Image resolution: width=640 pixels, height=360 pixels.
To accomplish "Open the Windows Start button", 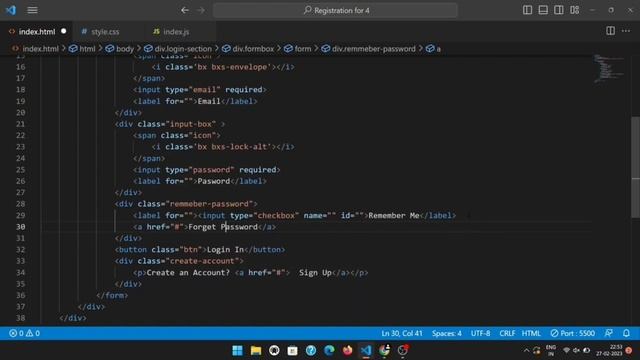I will point(237,350).
